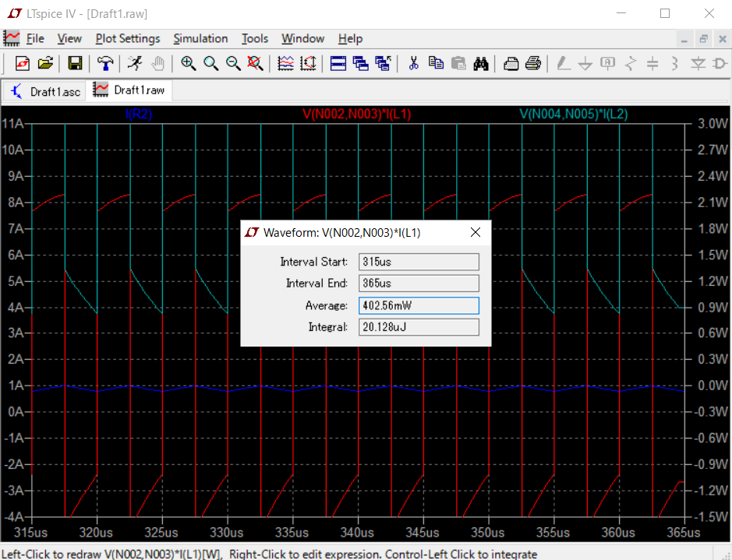Open the File menu
This screenshot has height=560, width=732.
[35, 39]
